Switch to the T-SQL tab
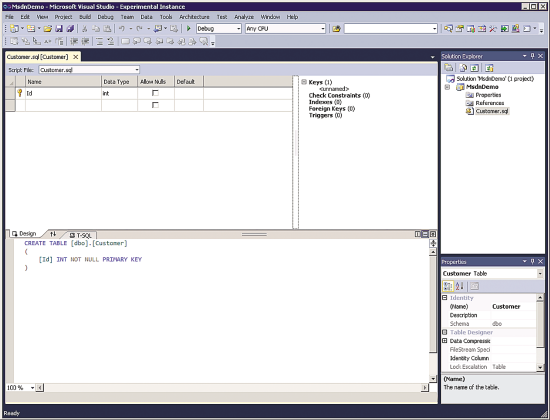 (x=81, y=235)
